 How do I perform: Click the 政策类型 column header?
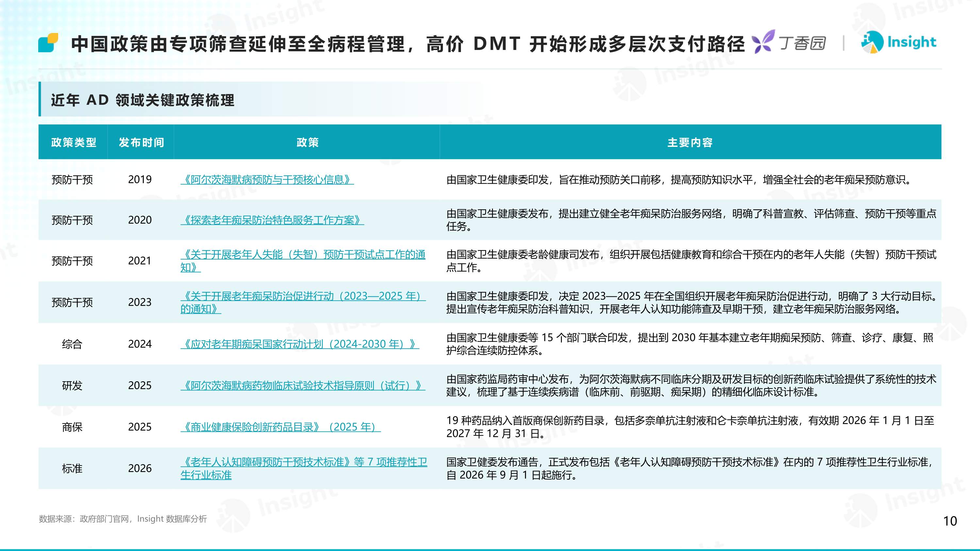(73, 142)
